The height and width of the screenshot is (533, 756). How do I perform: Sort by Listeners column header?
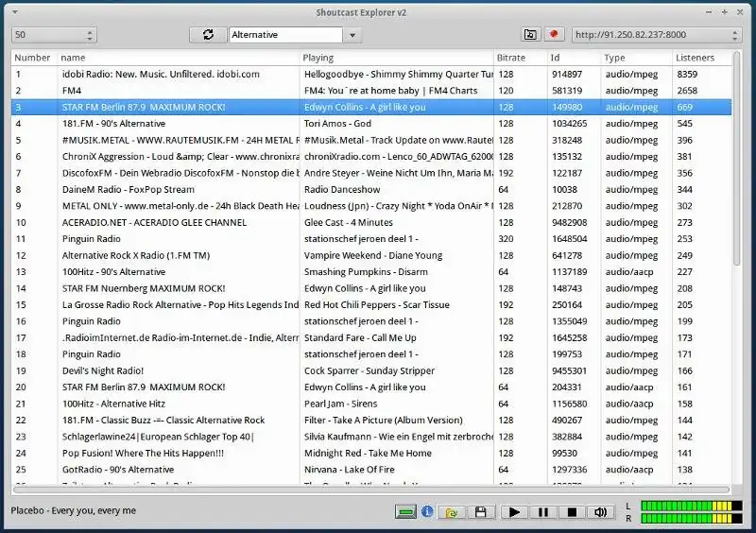(x=702, y=58)
